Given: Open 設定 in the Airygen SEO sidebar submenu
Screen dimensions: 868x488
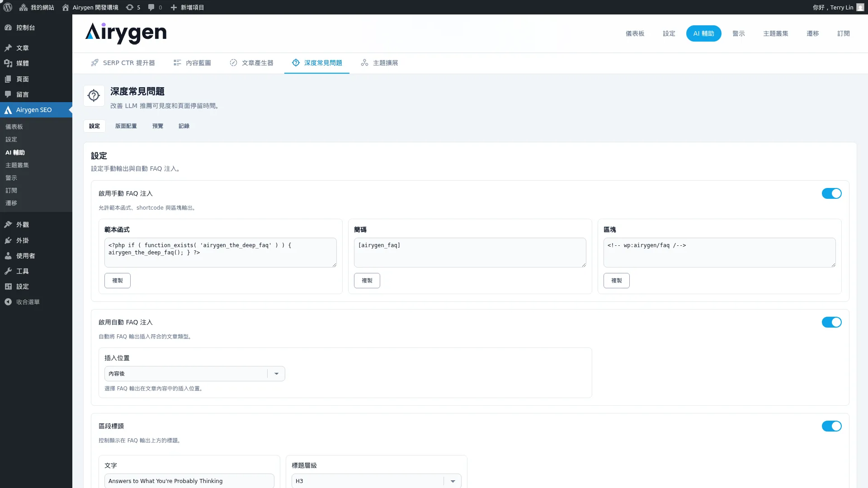Looking at the screenshot, I should 36,140.
